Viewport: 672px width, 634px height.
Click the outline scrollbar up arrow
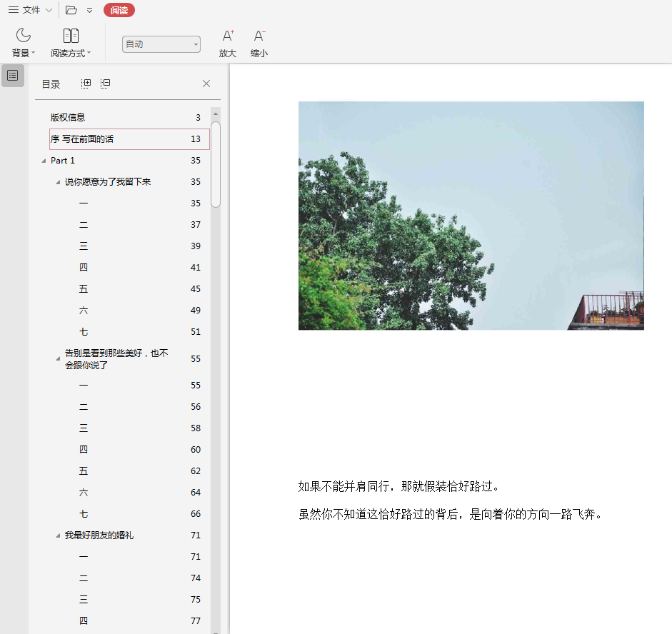pyautogui.click(x=216, y=114)
